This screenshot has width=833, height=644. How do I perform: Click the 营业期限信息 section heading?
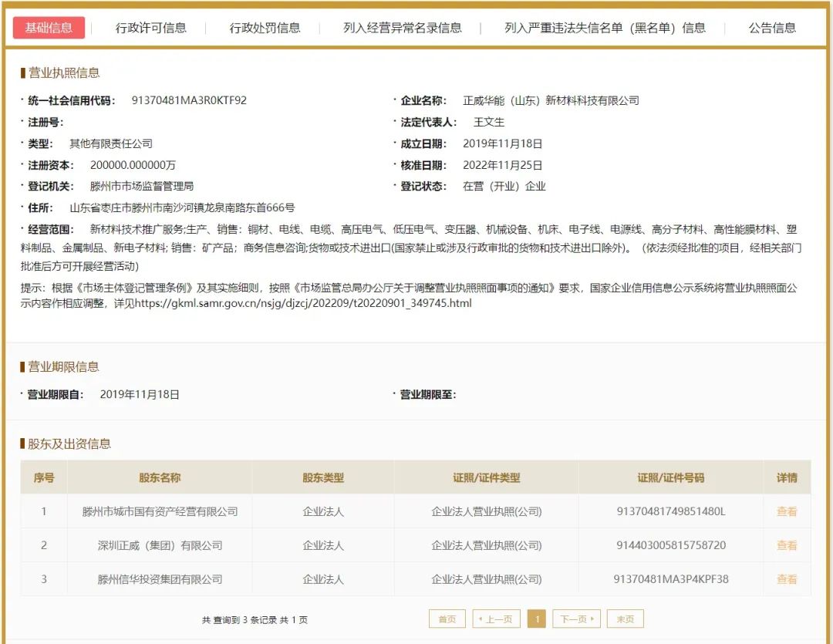pyautogui.click(x=63, y=366)
